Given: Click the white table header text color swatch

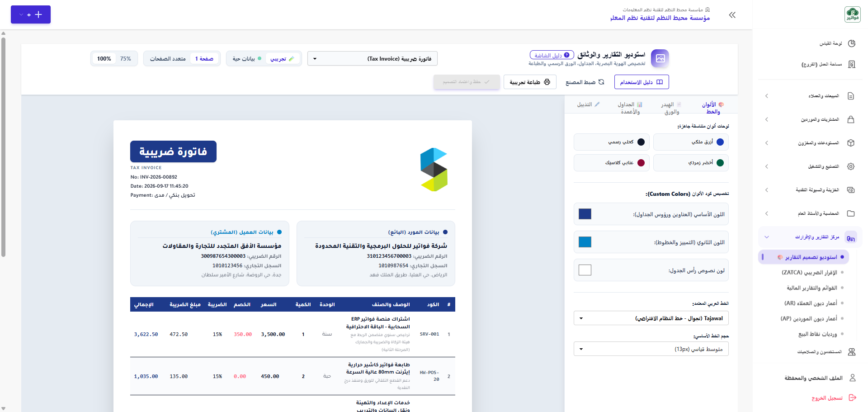Looking at the screenshot, I should [x=585, y=270].
